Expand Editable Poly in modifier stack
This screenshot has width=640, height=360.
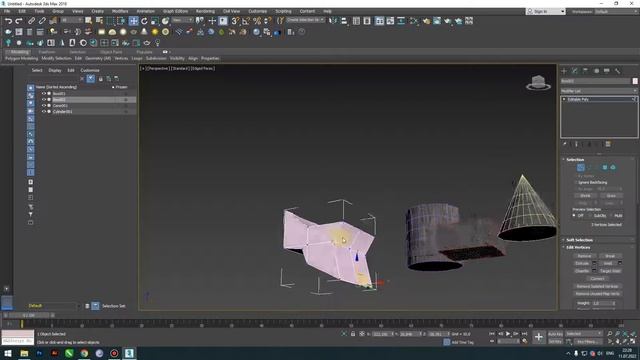(564, 99)
